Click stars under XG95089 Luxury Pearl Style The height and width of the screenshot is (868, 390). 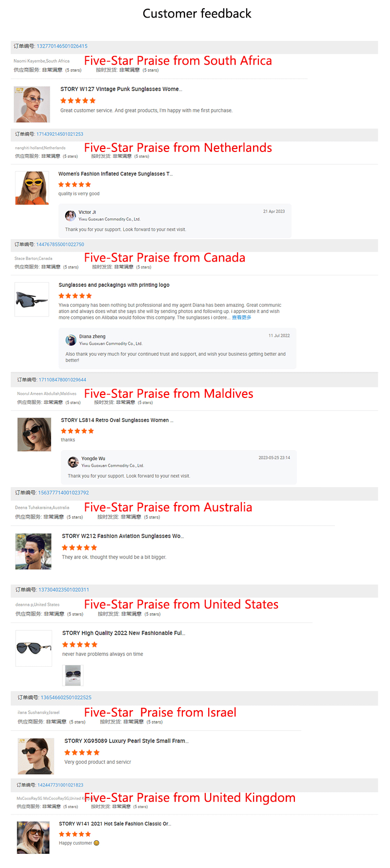pos(82,753)
